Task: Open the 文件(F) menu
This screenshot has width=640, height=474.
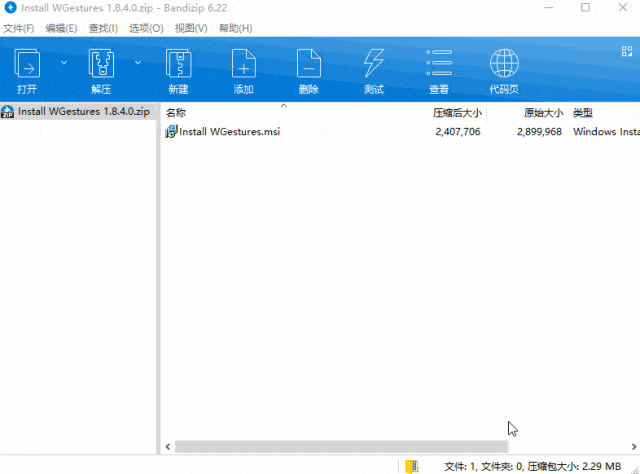Action: click(x=18, y=28)
